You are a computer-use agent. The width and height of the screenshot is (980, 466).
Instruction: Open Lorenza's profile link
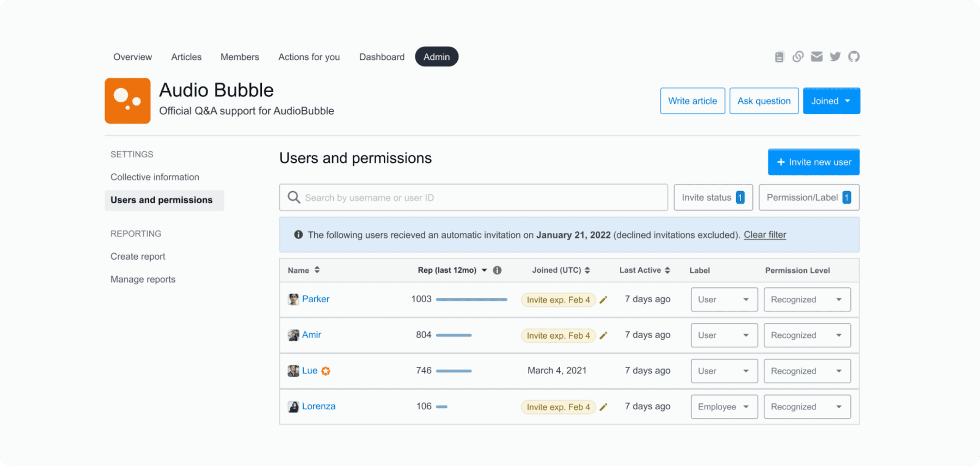[x=318, y=406]
